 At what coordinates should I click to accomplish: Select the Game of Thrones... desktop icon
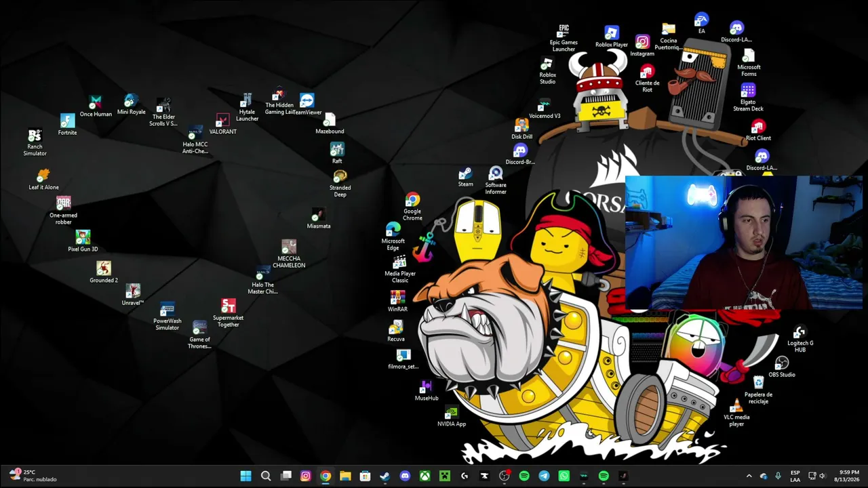pos(199,335)
